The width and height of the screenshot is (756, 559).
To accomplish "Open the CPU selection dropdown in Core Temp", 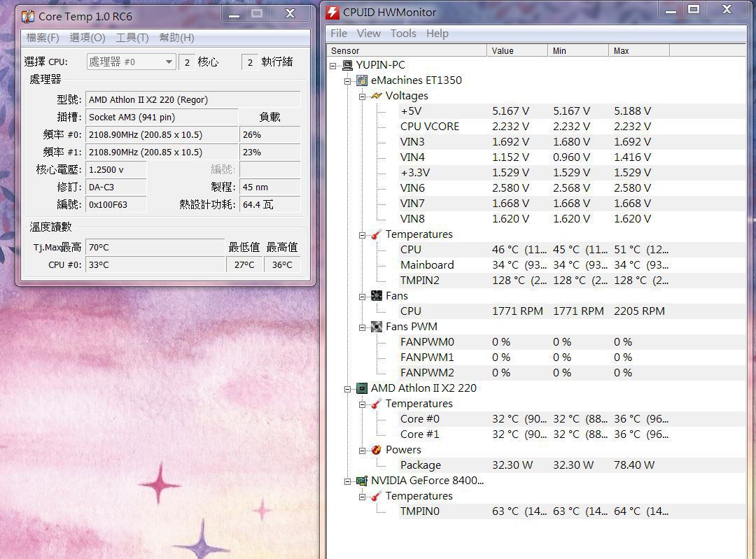I will coord(131,62).
